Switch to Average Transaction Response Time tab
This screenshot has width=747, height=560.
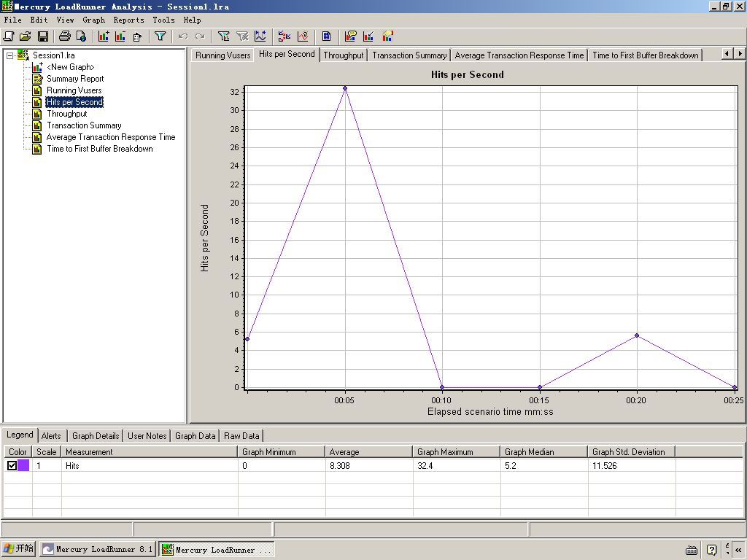coord(519,55)
